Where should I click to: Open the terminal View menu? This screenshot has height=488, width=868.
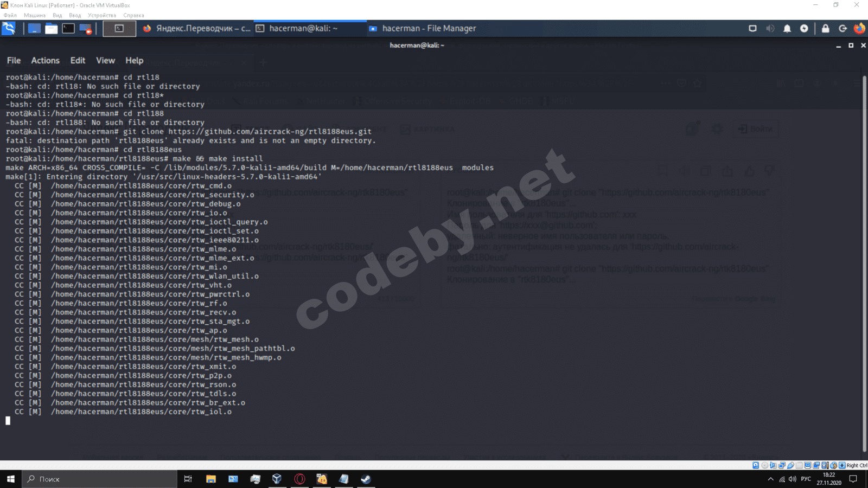tap(105, 60)
